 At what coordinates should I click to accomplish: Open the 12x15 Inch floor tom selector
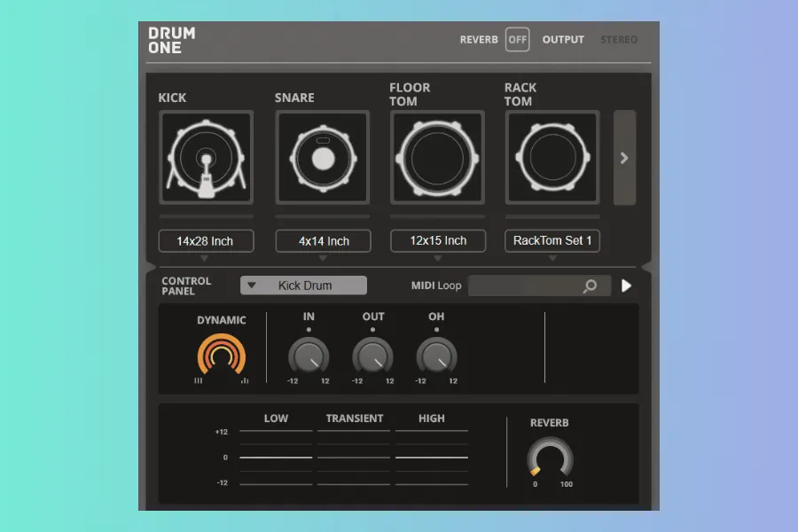(x=438, y=241)
